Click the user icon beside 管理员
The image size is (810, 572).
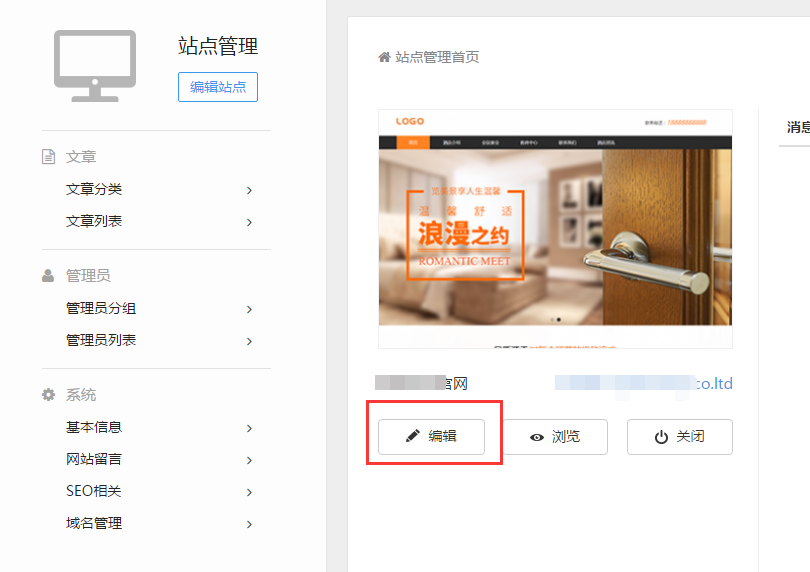coord(48,276)
